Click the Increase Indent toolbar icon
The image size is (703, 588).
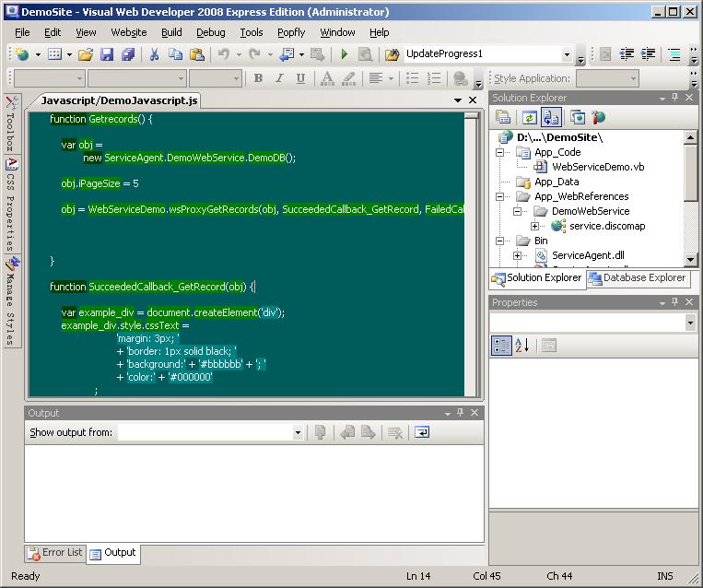(x=648, y=54)
